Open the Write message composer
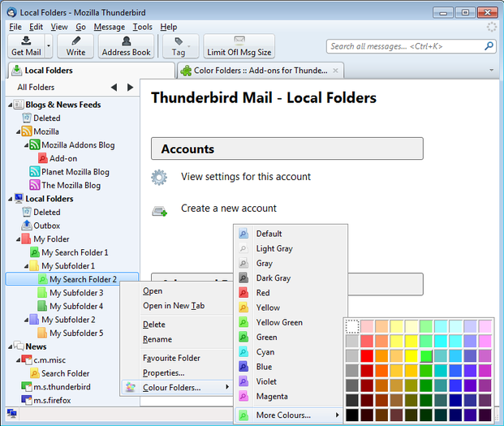 75,46
